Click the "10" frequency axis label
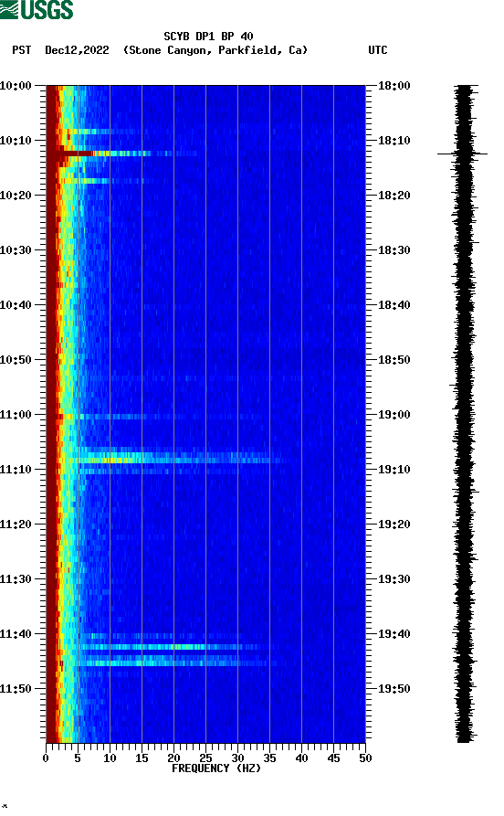Screen dimensions: 504x816 click(x=110, y=758)
